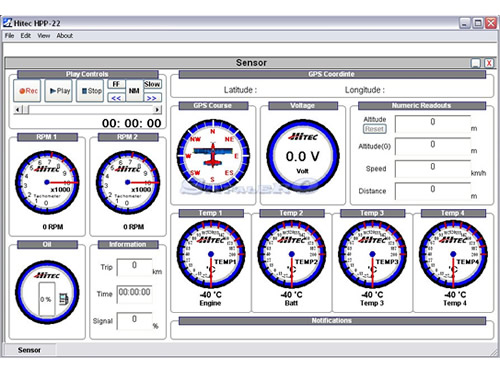Click the Engine label under Temp 1
This screenshot has height=373, width=500.
(210, 303)
